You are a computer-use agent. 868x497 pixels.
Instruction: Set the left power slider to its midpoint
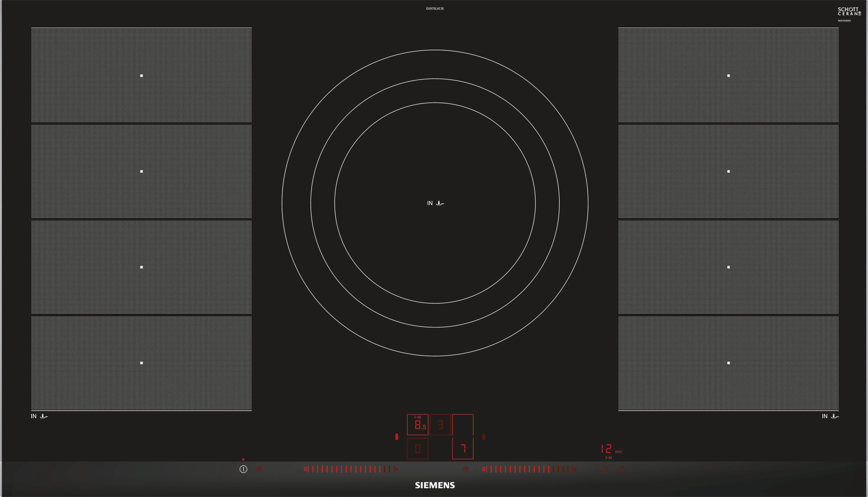[x=351, y=469]
